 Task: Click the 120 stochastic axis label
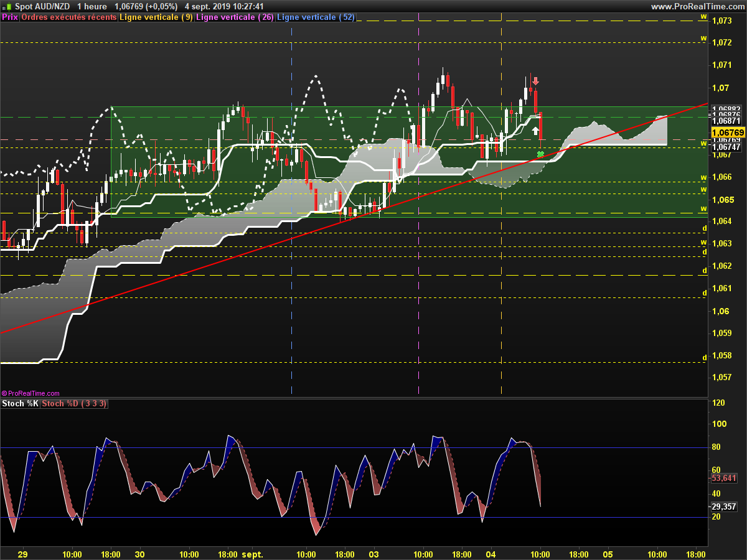point(718,403)
